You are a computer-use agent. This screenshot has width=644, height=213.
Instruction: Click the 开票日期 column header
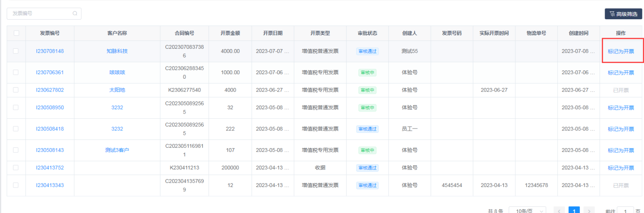point(273,33)
